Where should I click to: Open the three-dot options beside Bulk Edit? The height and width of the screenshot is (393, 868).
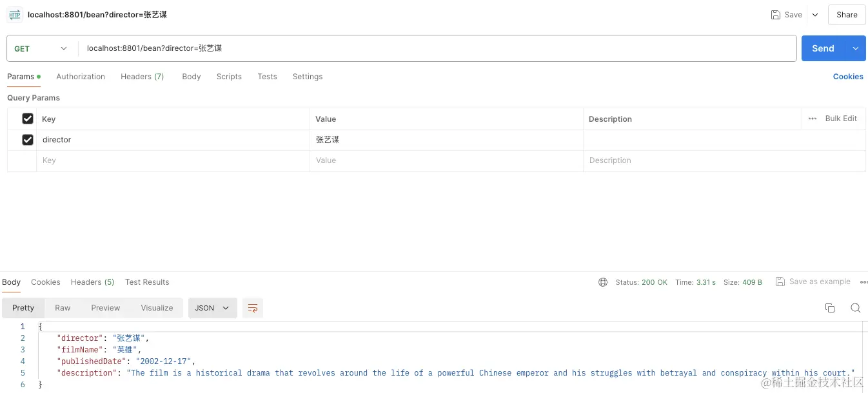(813, 119)
